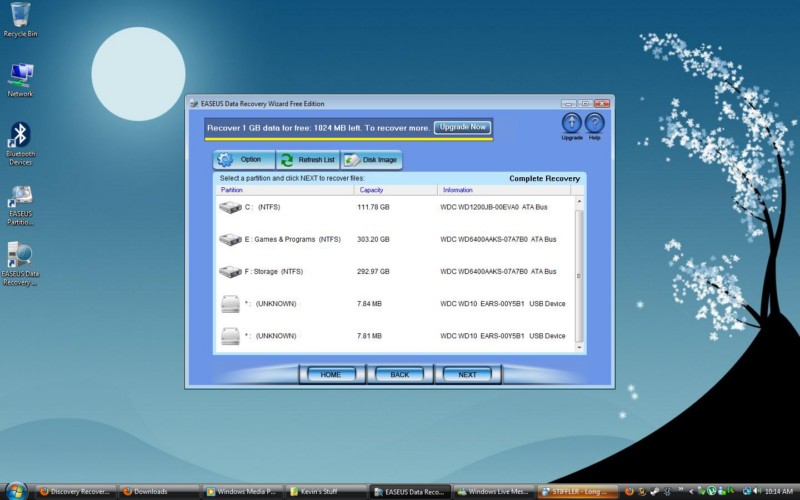This screenshot has width=800, height=500.
Task: Click the Upgrade Now button
Action: [x=462, y=127]
